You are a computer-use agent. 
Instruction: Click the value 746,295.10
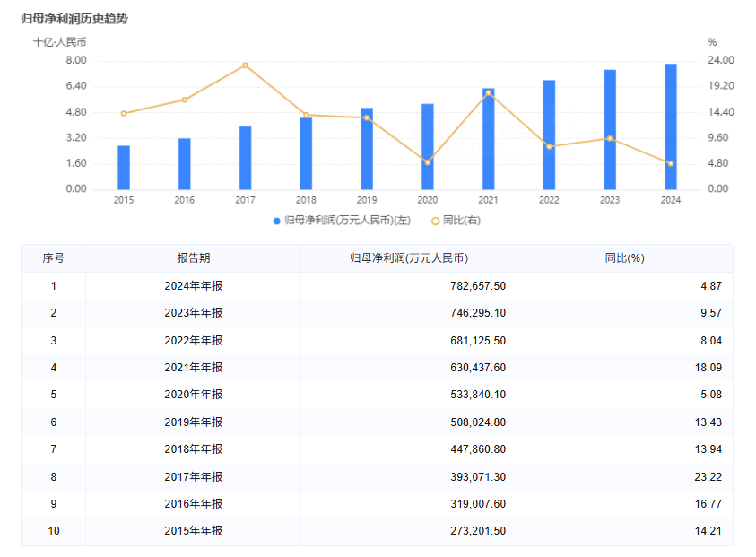[478, 313]
